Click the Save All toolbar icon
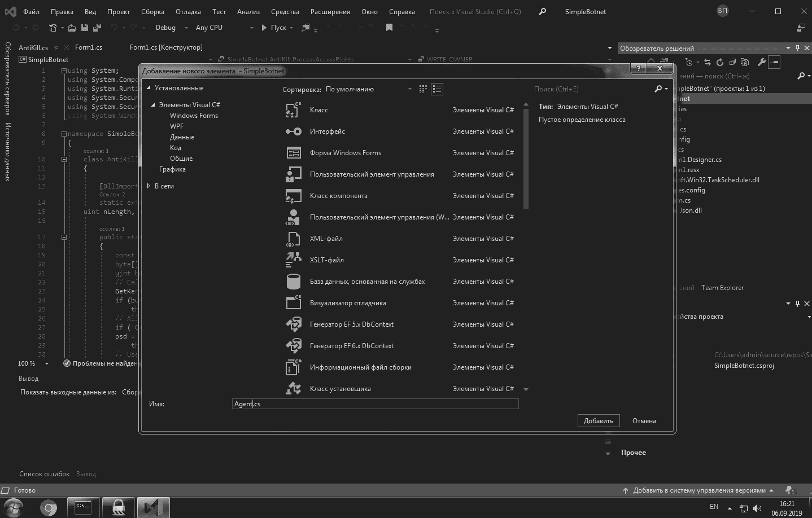This screenshot has height=518, width=812. (x=97, y=28)
